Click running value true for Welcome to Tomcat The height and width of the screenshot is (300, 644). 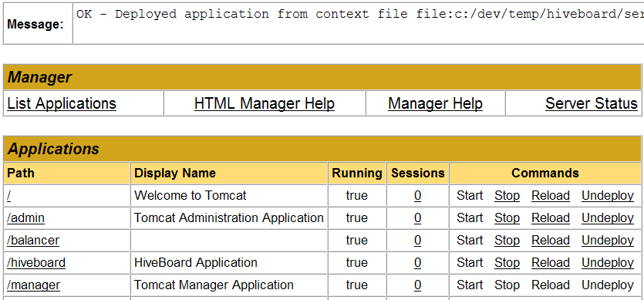tap(356, 196)
